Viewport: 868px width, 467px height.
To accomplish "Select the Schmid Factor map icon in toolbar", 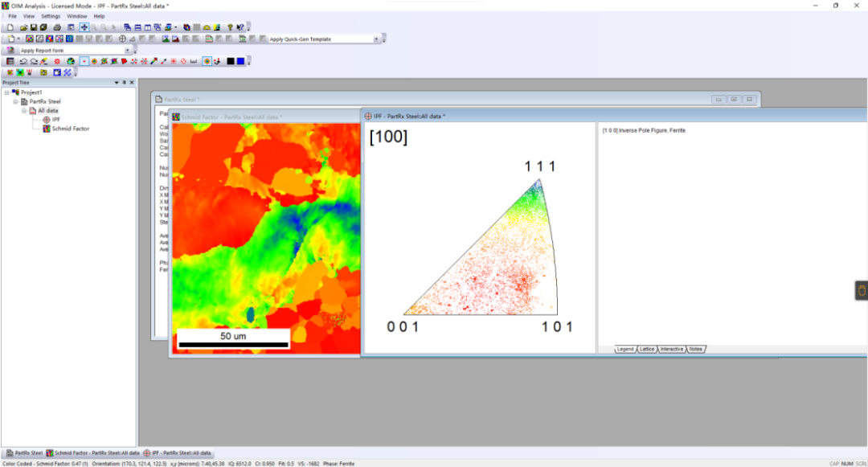I will point(48,38).
